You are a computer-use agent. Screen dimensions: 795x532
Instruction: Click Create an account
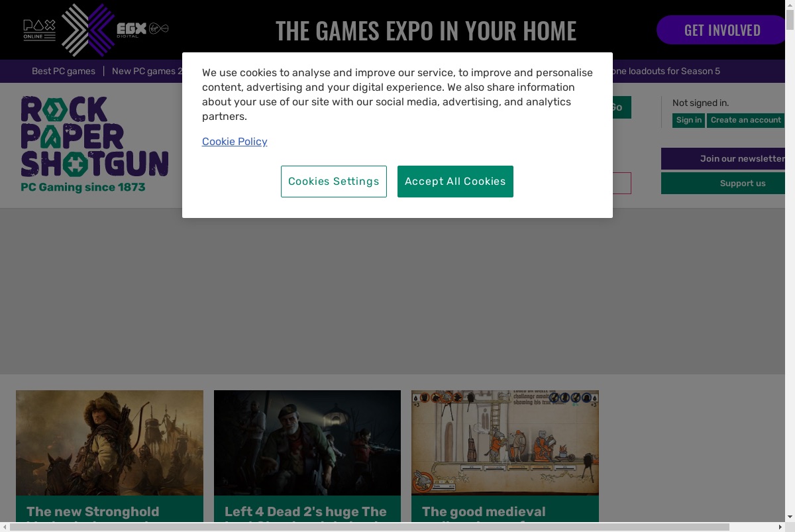tap(746, 120)
